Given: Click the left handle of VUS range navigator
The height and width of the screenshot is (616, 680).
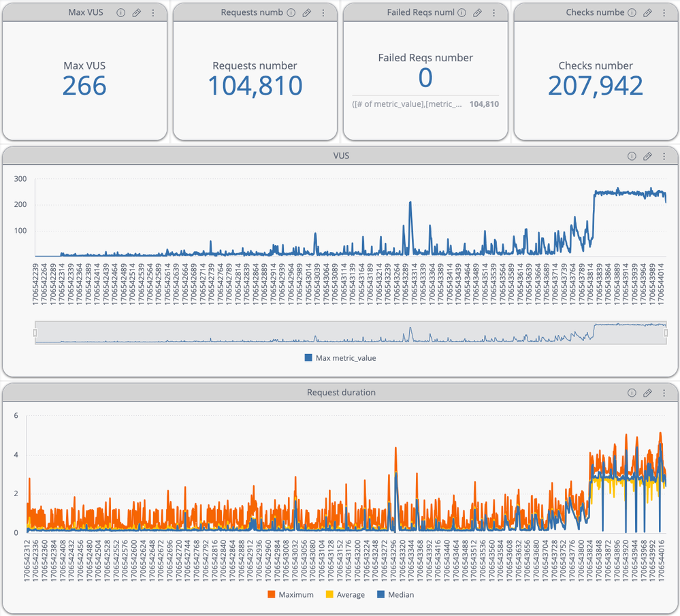Looking at the screenshot, I should (x=35, y=332).
